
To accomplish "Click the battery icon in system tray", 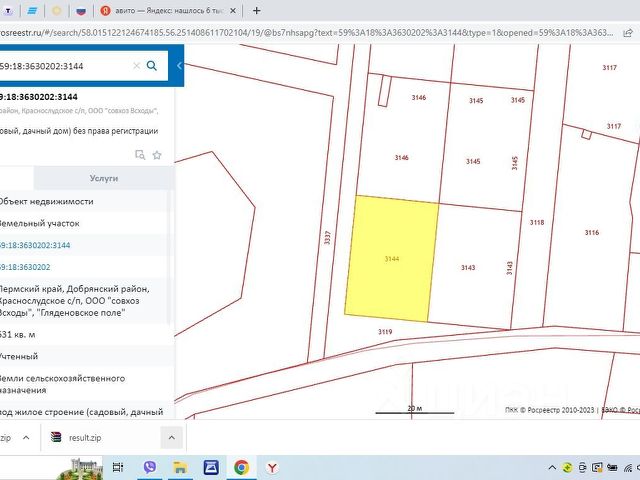I will click(x=612, y=468).
